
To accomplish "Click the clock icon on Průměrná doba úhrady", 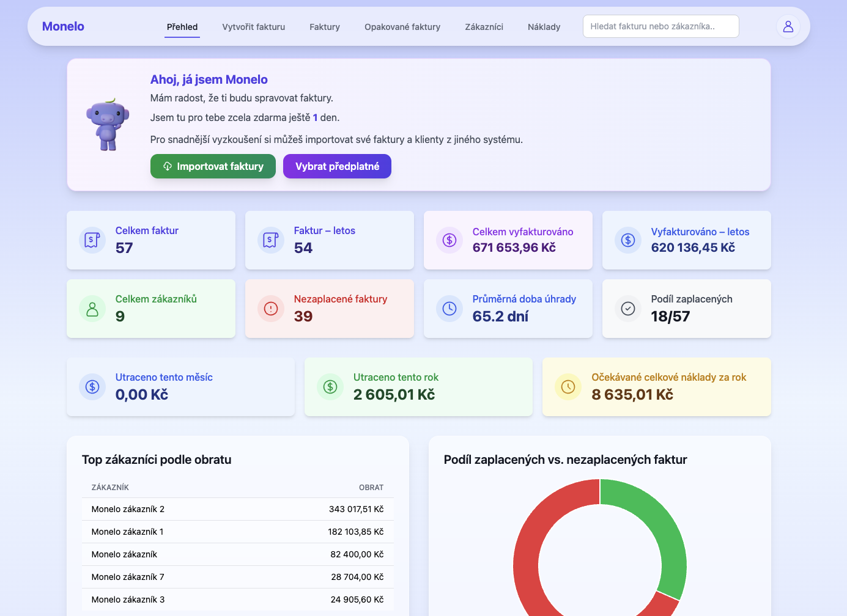I will 449,309.
